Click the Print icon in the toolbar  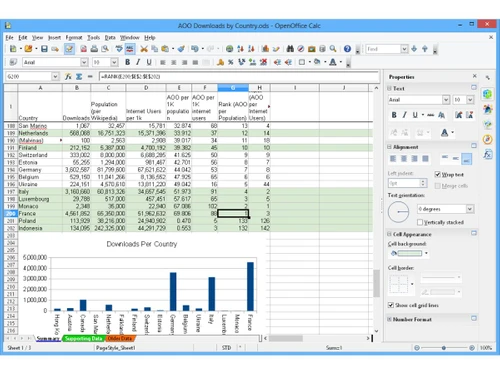94,49
